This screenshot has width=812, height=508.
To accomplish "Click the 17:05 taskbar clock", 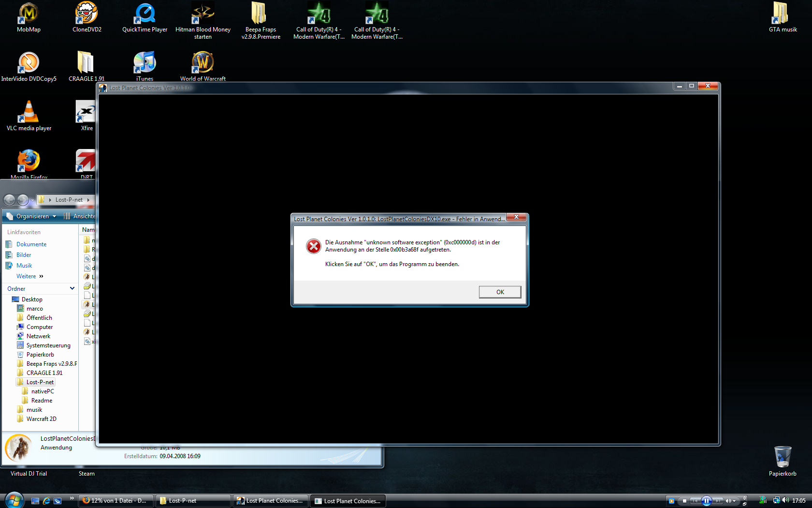I will (x=799, y=501).
